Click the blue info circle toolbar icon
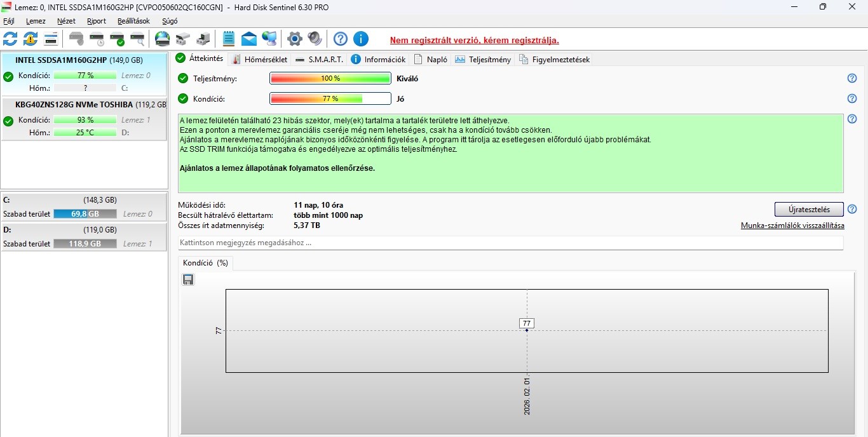Image resolution: width=868 pixels, height=437 pixels. click(361, 39)
